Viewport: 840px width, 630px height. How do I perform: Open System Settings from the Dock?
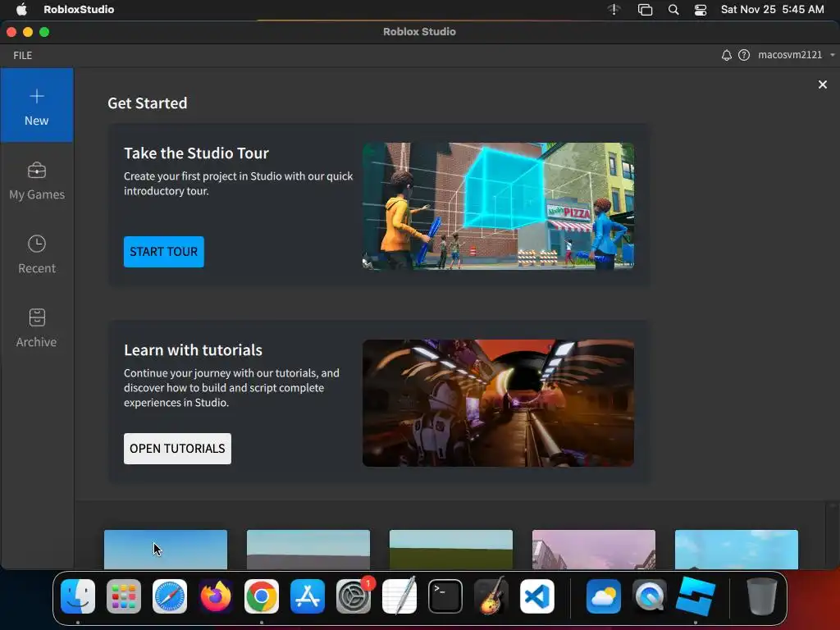tap(354, 596)
